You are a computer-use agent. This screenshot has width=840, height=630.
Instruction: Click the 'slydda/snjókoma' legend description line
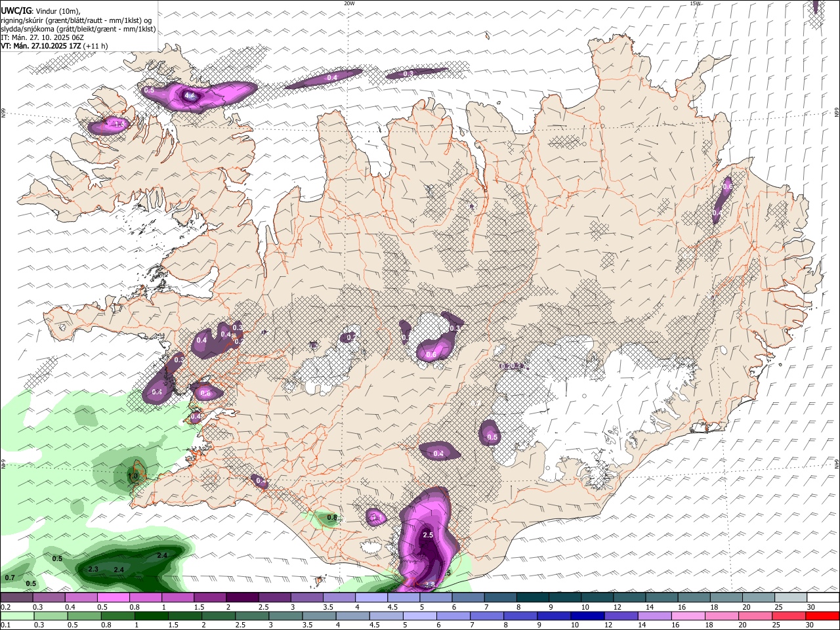tap(78, 29)
